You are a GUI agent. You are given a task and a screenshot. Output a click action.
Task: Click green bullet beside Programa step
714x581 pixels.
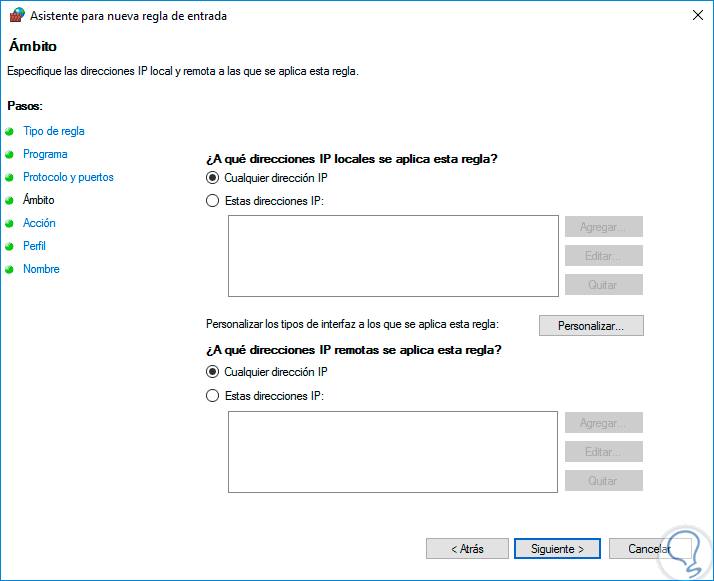click(x=10, y=154)
